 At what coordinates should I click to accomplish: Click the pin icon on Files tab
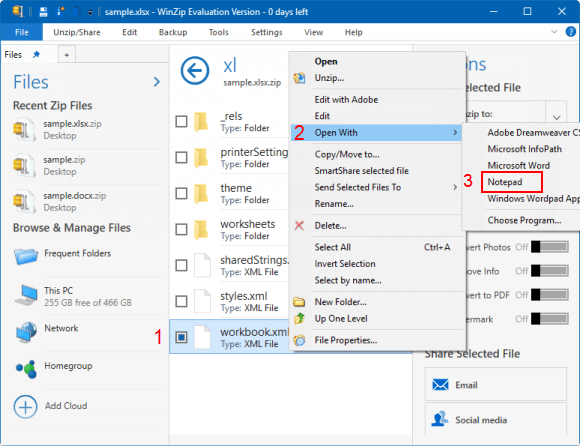click(x=36, y=55)
